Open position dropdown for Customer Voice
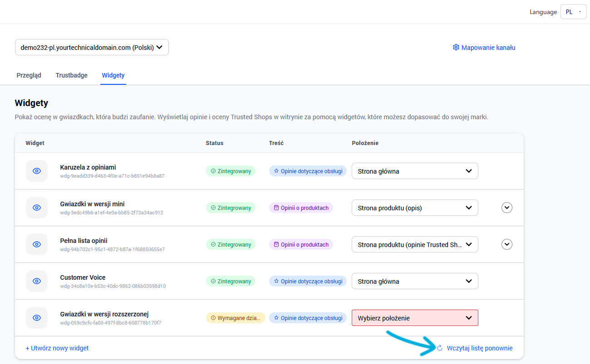Viewport: 590px width, 364px height. point(415,281)
